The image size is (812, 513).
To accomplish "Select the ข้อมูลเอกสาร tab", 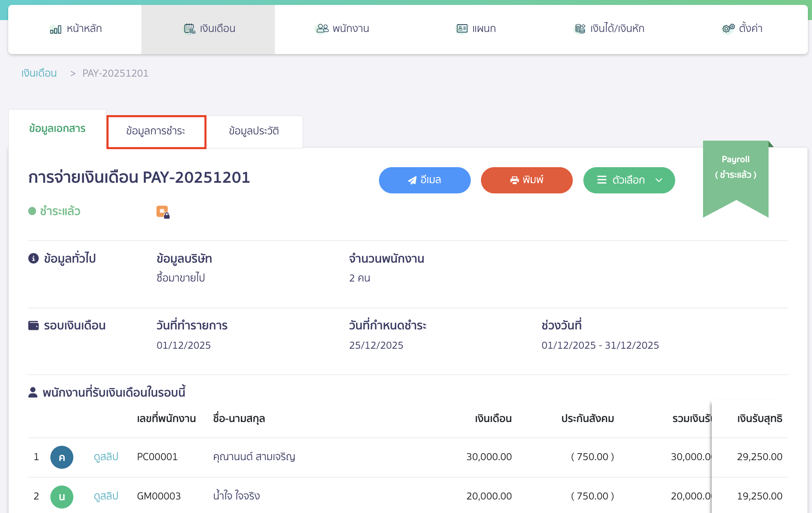I will 57,128.
